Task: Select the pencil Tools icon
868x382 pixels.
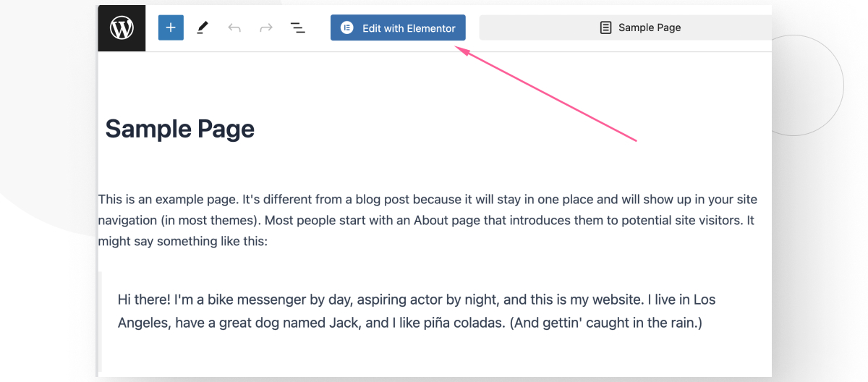Action: click(203, 28)
